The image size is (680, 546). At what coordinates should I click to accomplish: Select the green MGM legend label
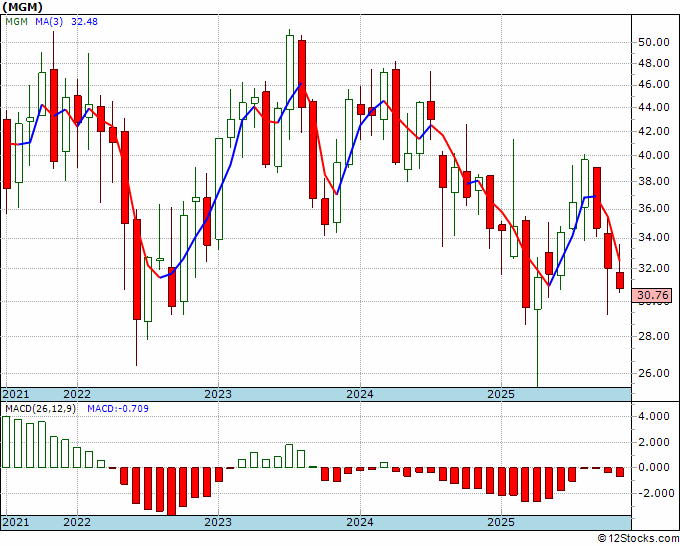tap(16, 21)
